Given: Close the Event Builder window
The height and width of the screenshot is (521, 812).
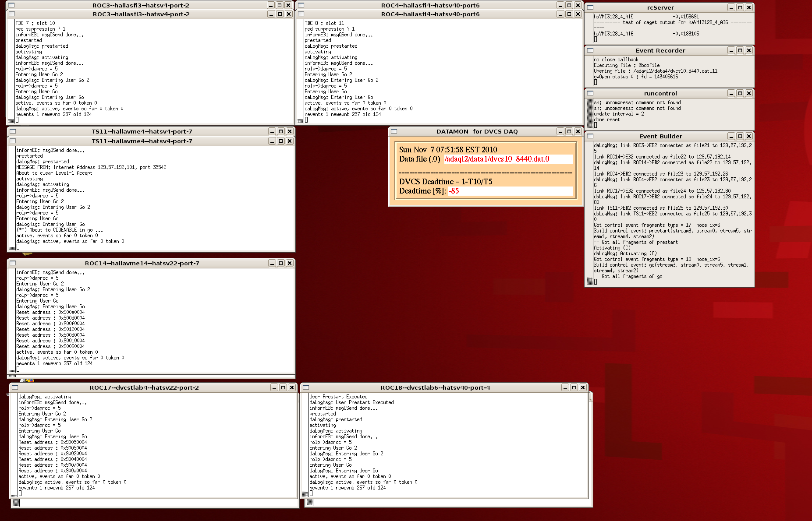Looking at the screenshot, I should click(749, 136).
